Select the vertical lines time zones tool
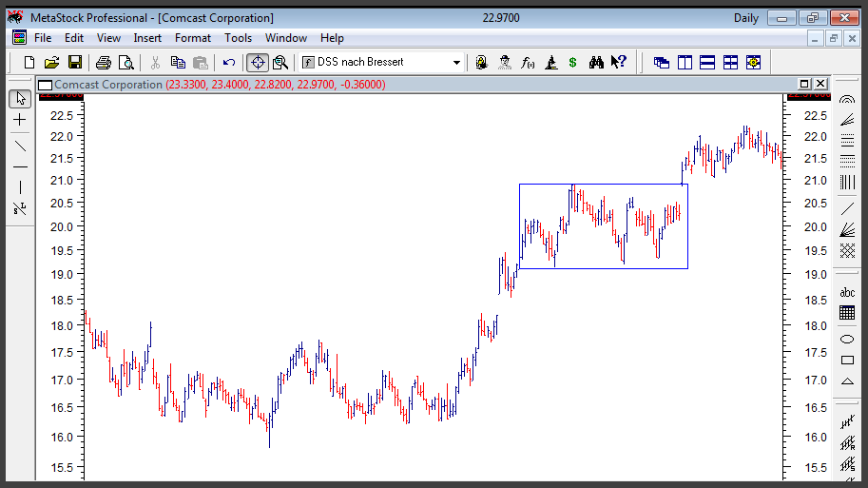This screenshot has height=488, width=868. pyautogui.click(x=847, y=182)
